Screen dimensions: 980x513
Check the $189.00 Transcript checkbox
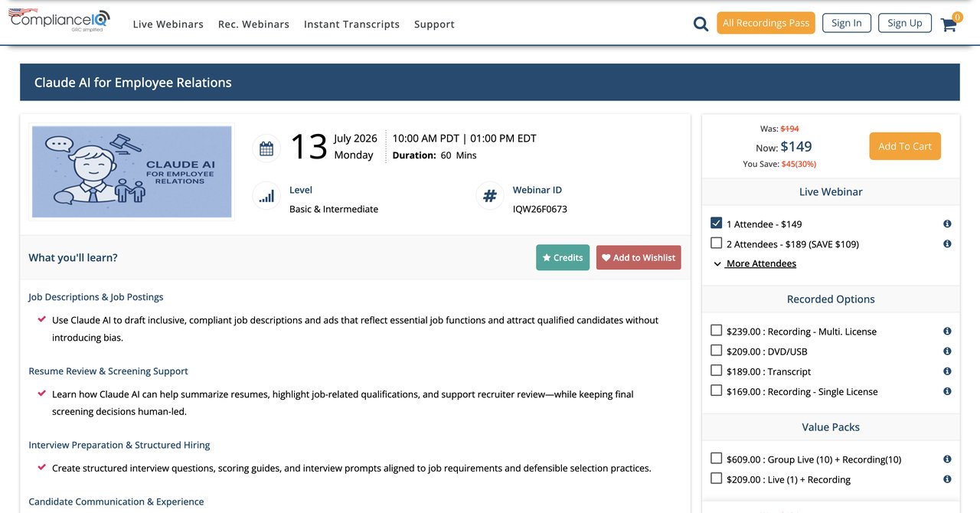pos(717,370)
